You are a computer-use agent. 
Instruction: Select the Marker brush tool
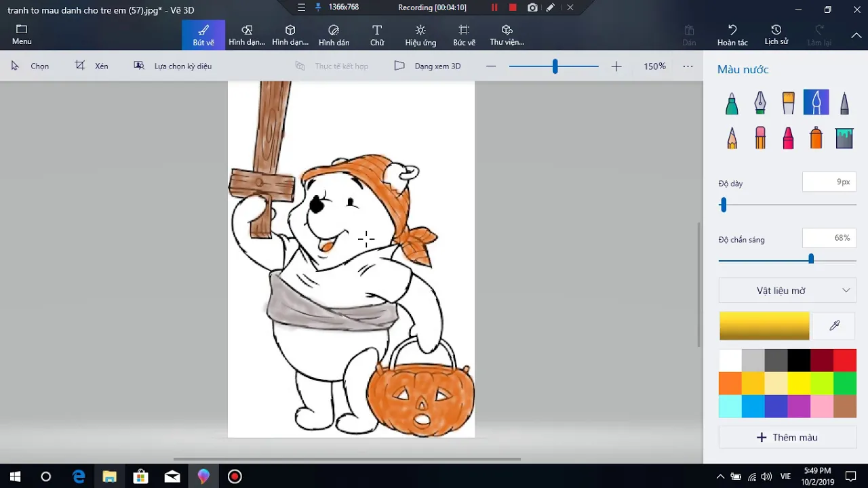(732, 103)
